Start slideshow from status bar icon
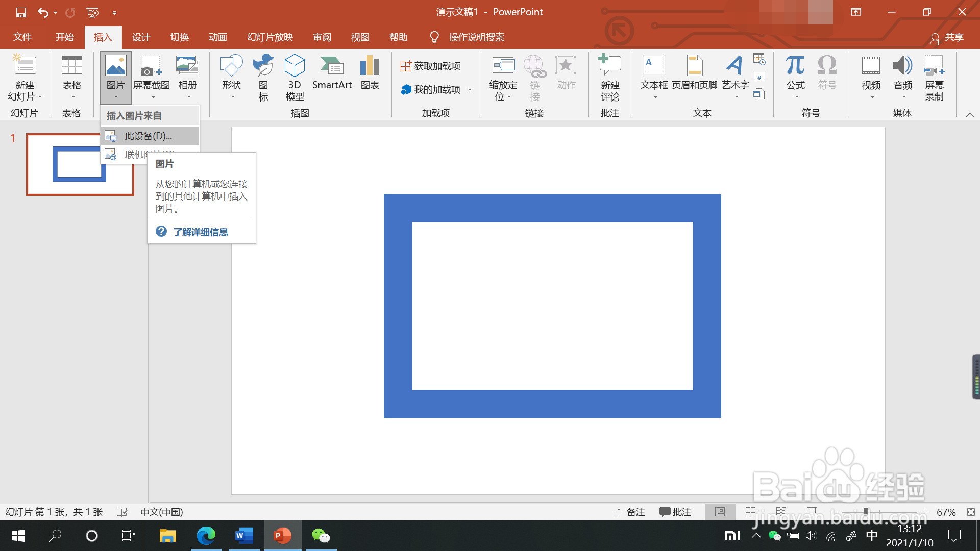This screenshot has height=551, width=980. coord(812,512)
